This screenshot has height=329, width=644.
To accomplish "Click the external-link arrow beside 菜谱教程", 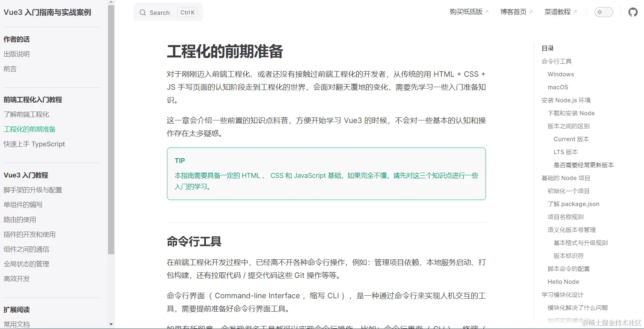I will tap(575, 12).
